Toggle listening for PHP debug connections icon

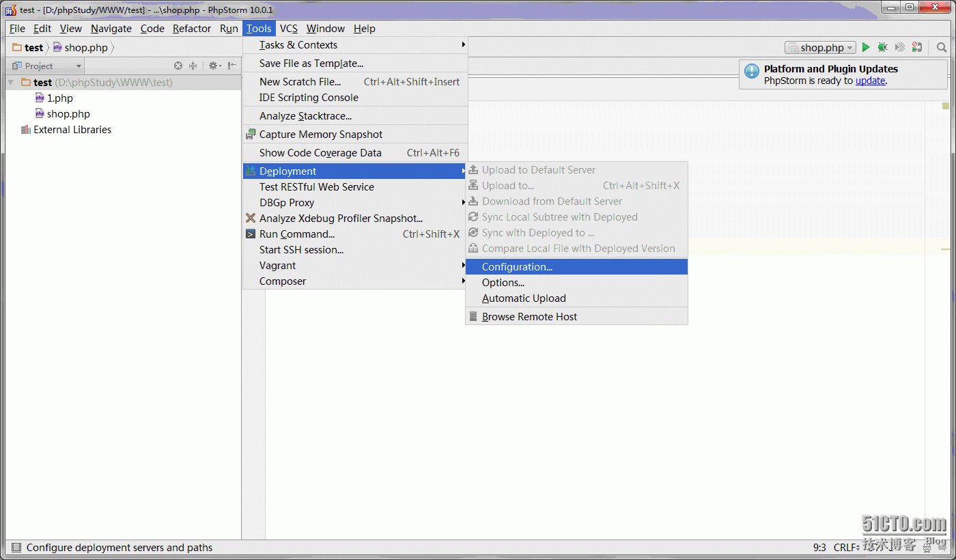click(917, 47)
